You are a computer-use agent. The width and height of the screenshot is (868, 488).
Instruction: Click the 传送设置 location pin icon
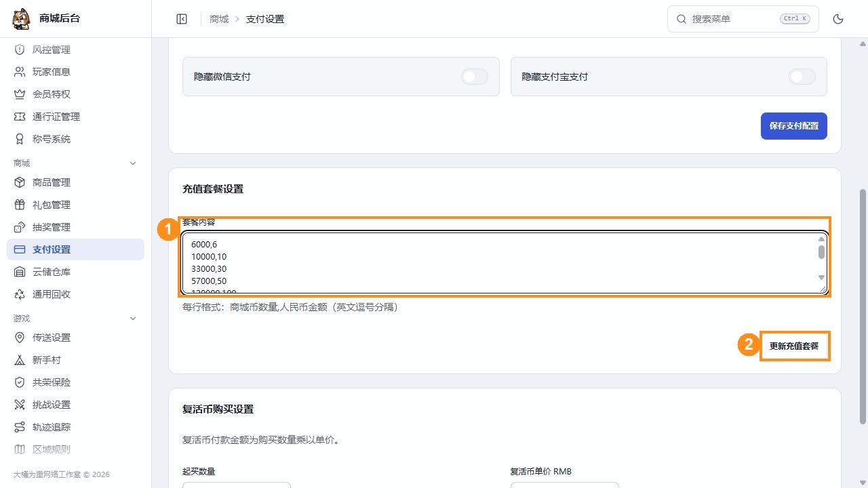pyautogui.click(x=20, y=338)
